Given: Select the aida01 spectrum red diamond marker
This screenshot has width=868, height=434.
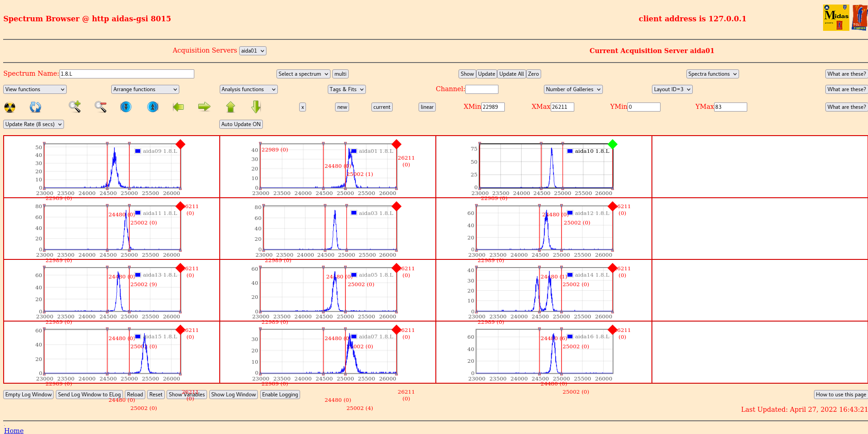Looking at the screenshot, I should click(396, 144).
